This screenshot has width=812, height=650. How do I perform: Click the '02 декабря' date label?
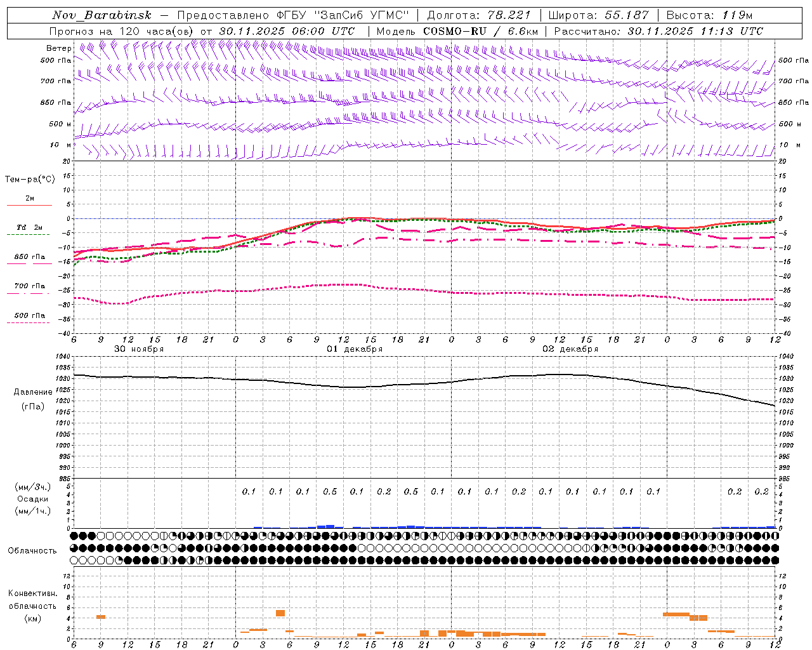click(570, 349)
